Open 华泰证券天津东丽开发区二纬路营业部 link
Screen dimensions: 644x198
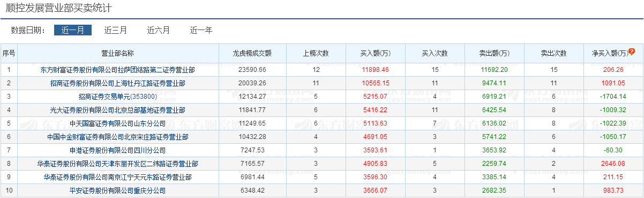118,164
